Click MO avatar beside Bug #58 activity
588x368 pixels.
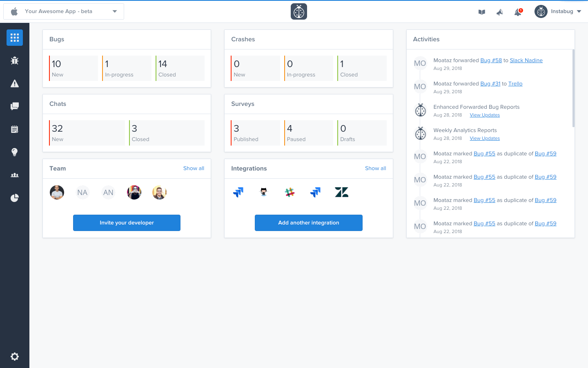[420, 63]
